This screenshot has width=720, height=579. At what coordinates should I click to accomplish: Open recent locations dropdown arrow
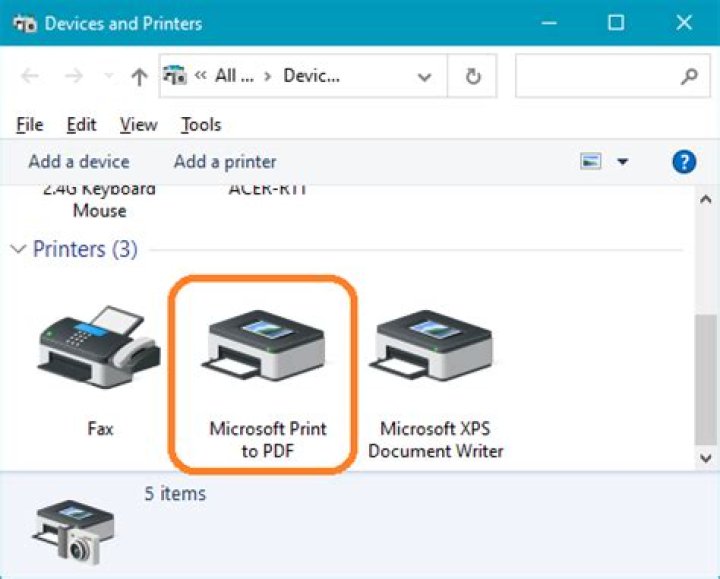pos(109,75)
